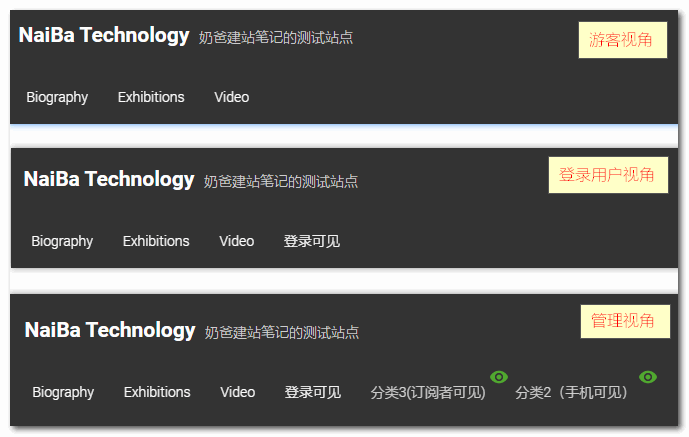
Task: Click the 游客视角 yellow label
Action: pos(623,40)
